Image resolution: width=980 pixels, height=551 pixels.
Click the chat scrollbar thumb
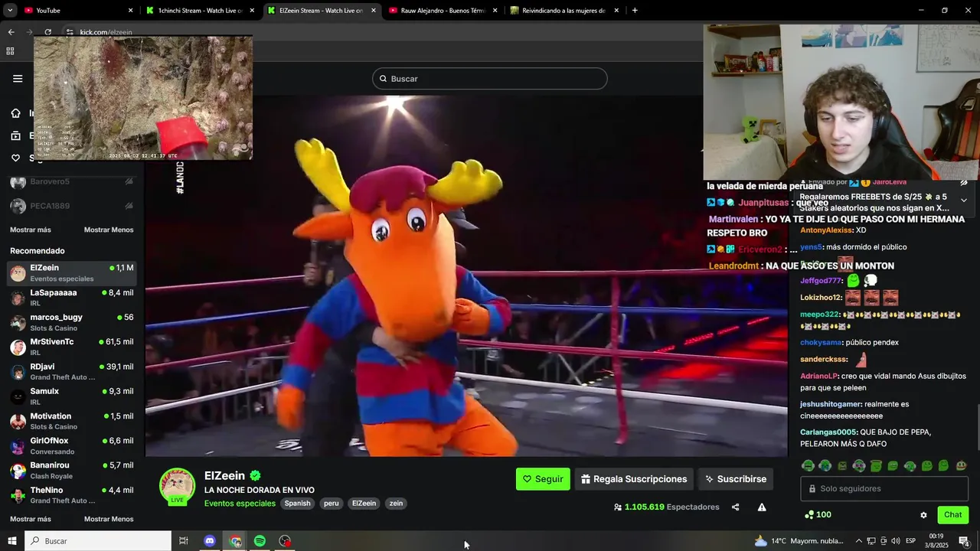pyautogui.click(x=977, y=427)
